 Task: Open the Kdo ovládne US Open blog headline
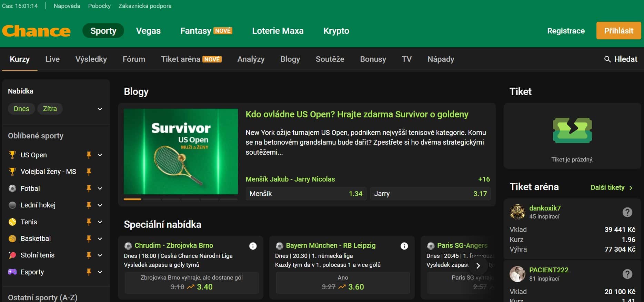(x=357, y=114)
